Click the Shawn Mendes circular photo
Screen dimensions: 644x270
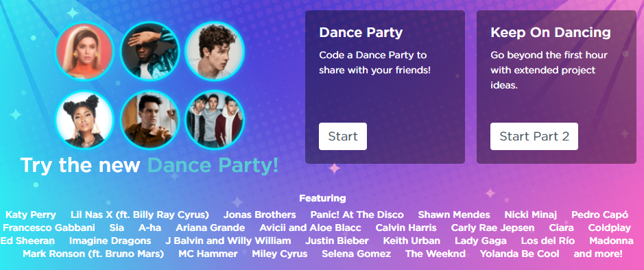[215, 51]
